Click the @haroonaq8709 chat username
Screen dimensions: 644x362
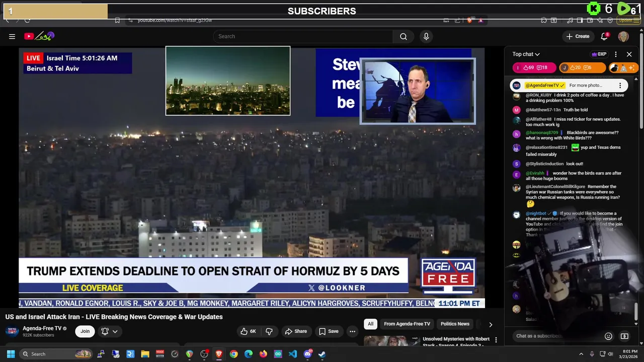click(542, 133)
